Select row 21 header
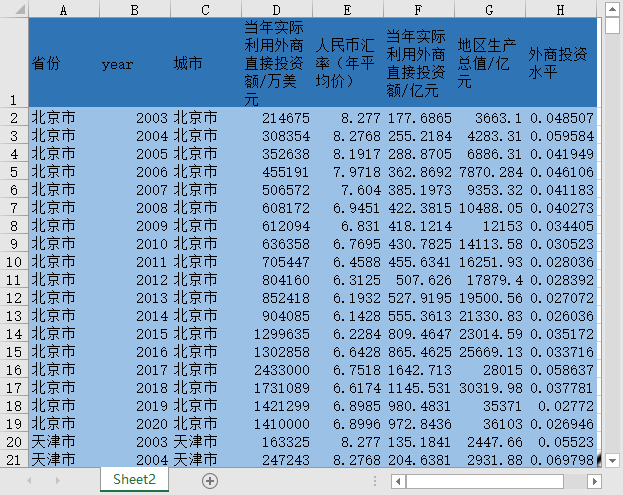This screenshot has height=495, width=623. pyautogui.click(x=14, y=460)
